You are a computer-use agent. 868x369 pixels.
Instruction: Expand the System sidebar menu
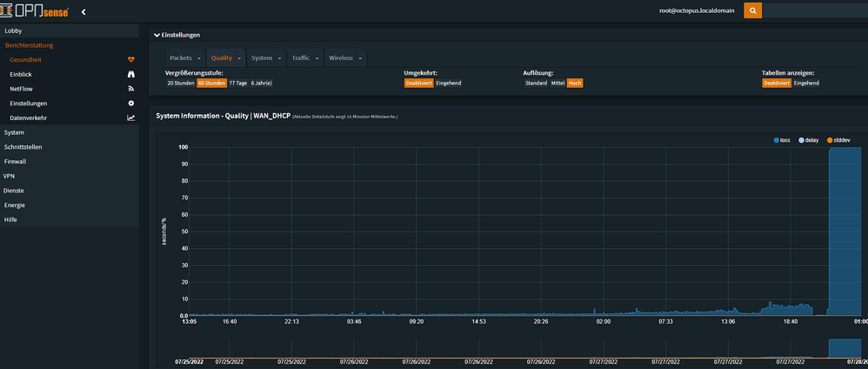[x=70, y=132]
